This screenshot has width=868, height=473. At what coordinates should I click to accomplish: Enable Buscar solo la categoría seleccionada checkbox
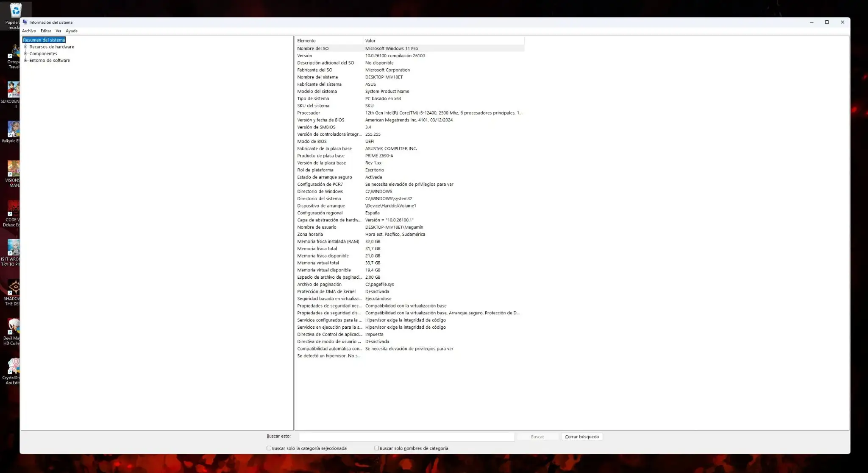click(x=269, y=448)
